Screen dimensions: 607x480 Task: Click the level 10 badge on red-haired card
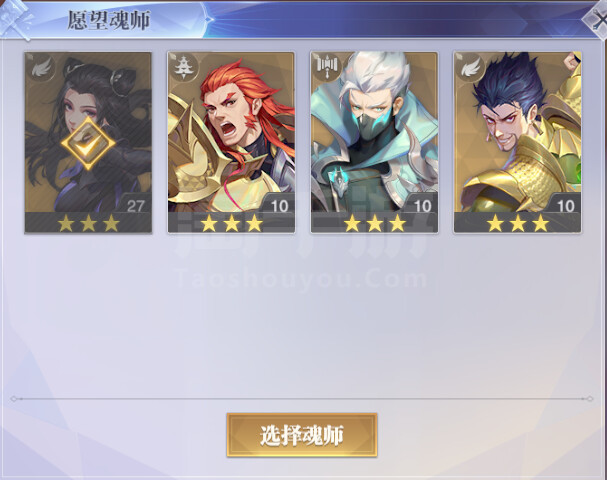click(x=279, y=206)
